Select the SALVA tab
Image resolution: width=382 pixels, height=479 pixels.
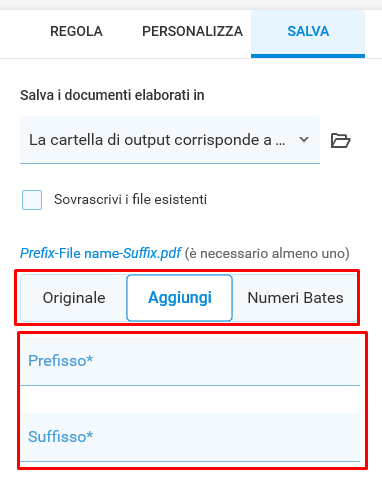(308, 31)
